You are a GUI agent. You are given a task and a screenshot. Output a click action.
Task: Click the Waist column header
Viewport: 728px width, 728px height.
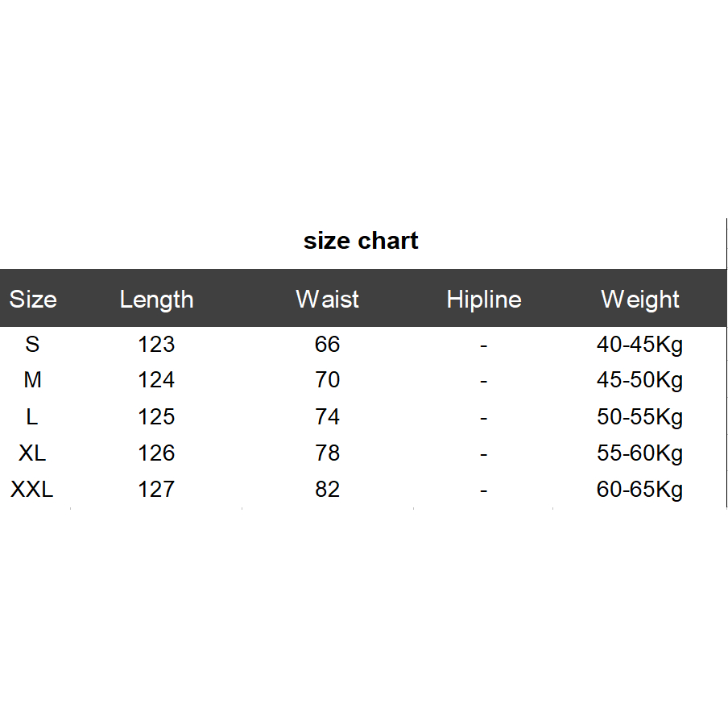(327, 300)
